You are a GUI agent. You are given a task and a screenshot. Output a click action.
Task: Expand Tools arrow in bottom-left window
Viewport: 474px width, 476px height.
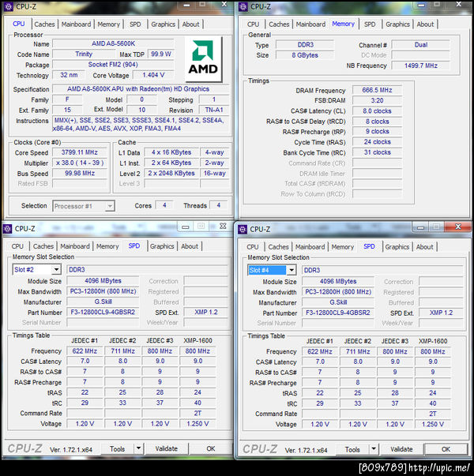pos(138,448)
